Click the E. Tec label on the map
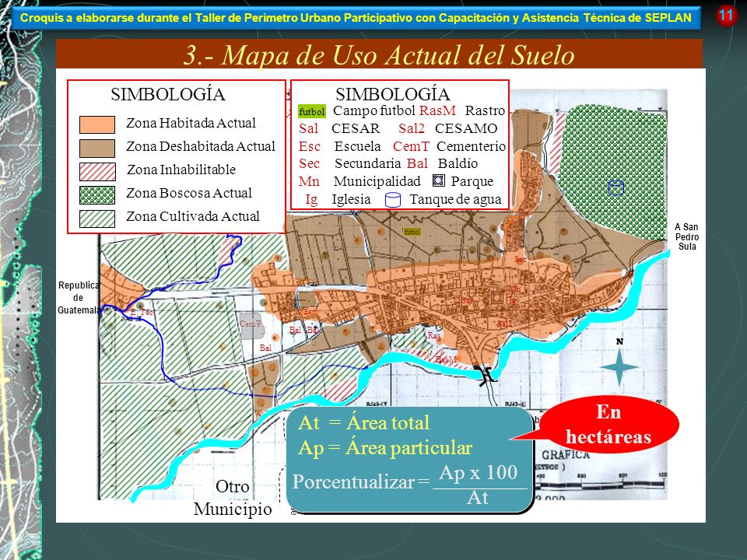747x560 pixels. 142,313
